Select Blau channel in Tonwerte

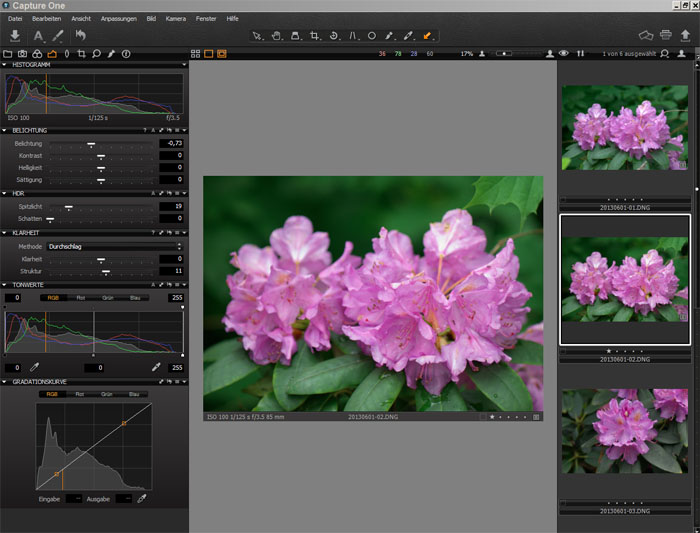click(x=134, y=297)
